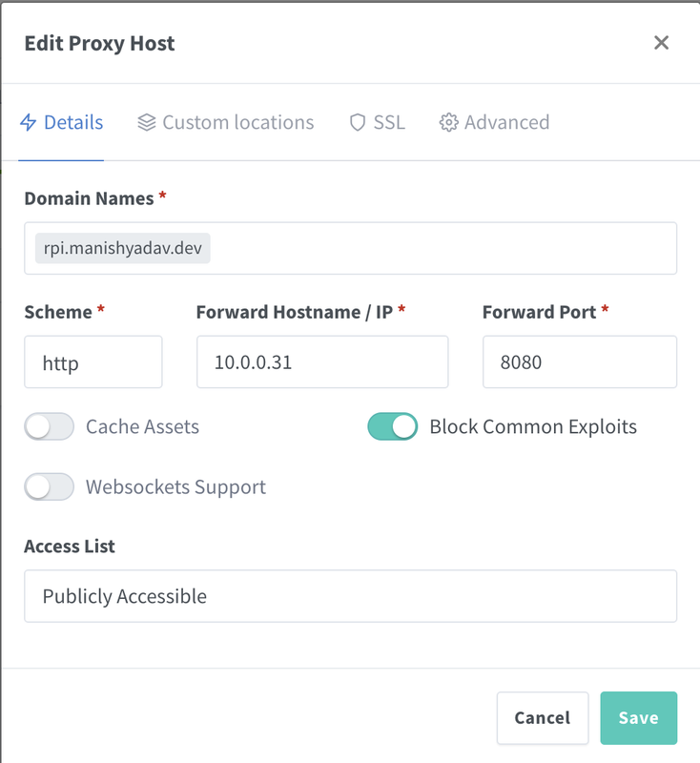The width and height of the screenshot is (700, 763).
Task: Turn on Websockets Support switch
Action: click(50, 487)
